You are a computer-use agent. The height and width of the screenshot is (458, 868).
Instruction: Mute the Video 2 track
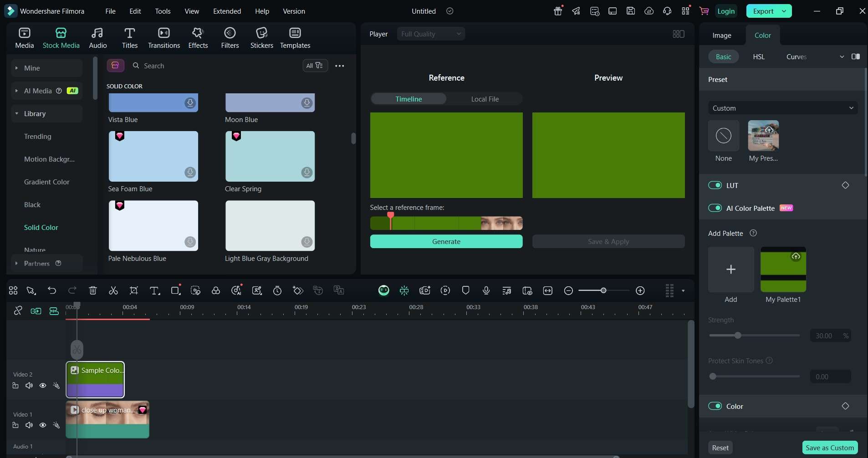29,386
